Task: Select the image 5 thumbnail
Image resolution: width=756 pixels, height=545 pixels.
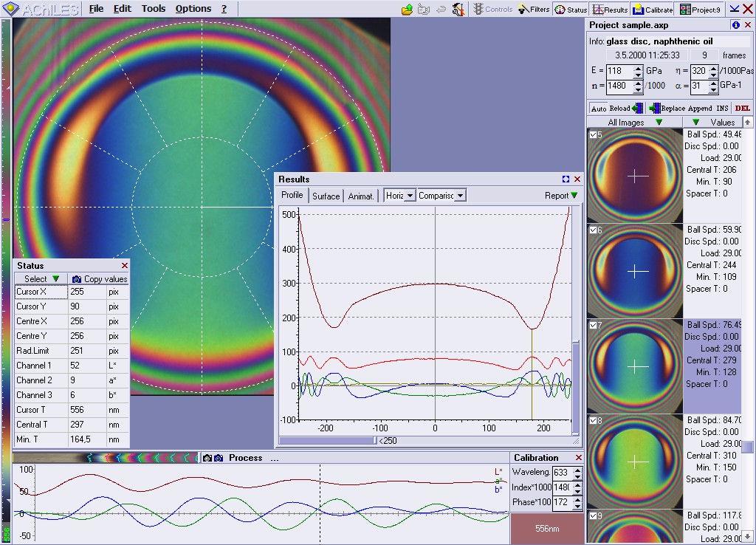Action: pos(635,176)
